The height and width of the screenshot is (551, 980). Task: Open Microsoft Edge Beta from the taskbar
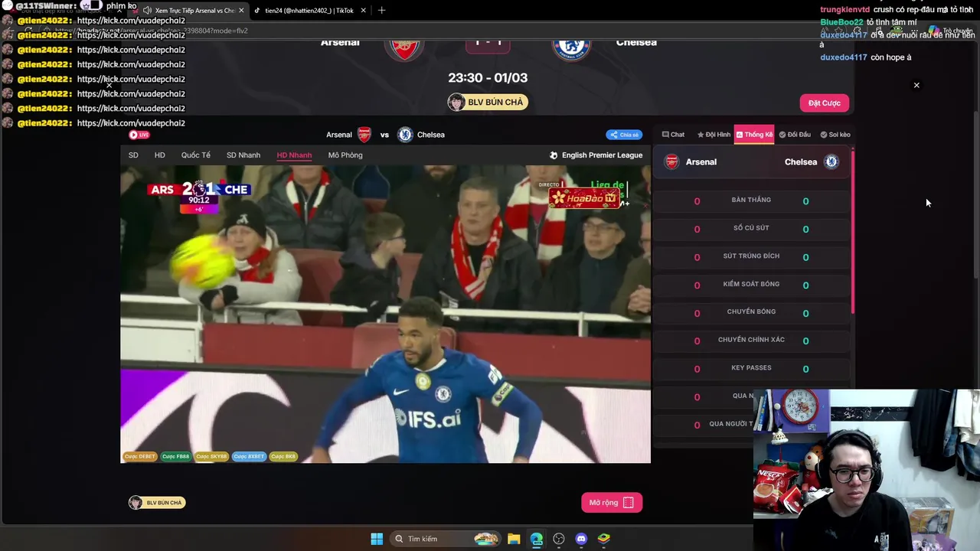pos(536,539)
